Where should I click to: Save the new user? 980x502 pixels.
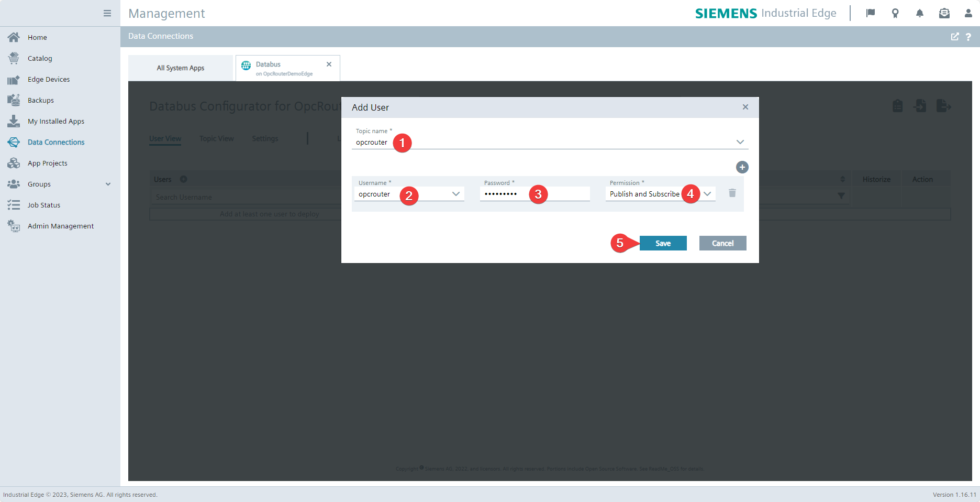[x=663, y=243]
